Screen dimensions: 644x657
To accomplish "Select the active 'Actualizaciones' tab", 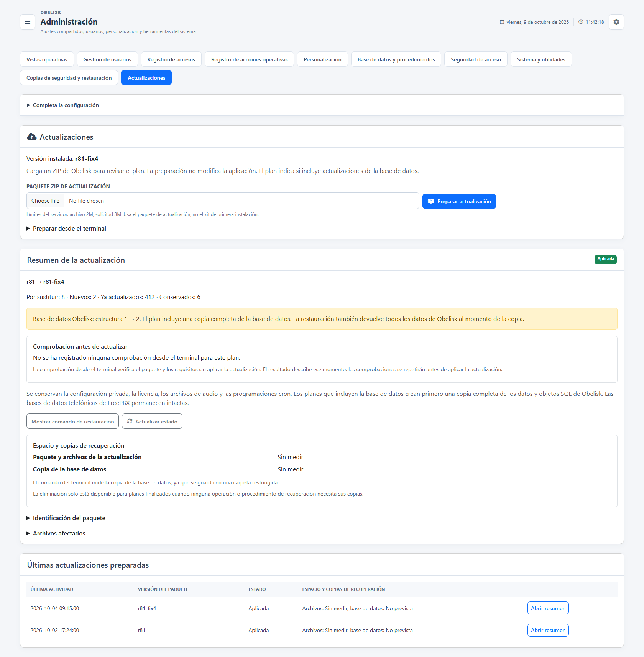I will click(146, 78).
